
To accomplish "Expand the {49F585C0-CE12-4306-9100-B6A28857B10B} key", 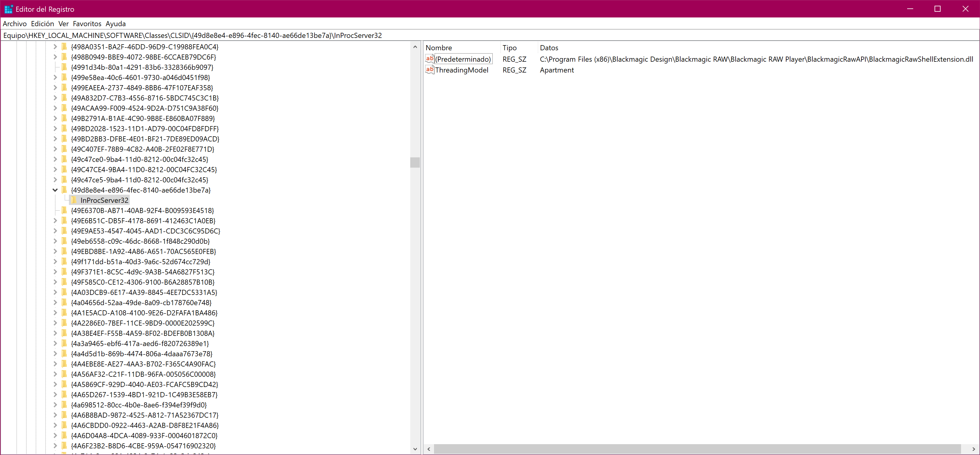I will [55, 282].
